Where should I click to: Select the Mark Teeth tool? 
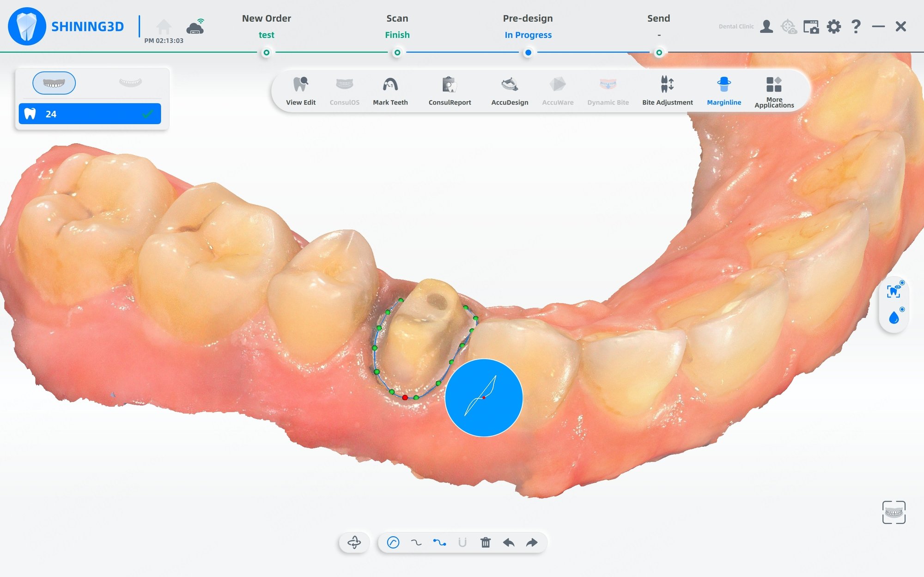390,90
